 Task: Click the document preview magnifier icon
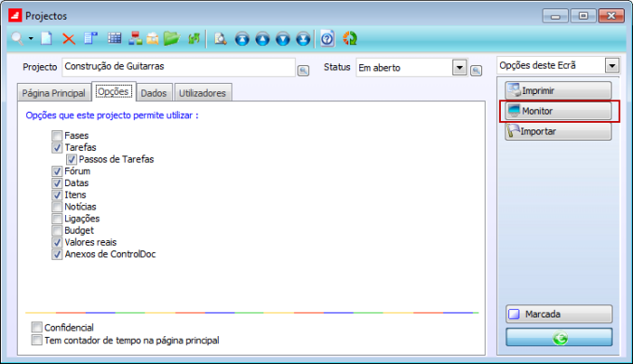(x=221, y=39)
